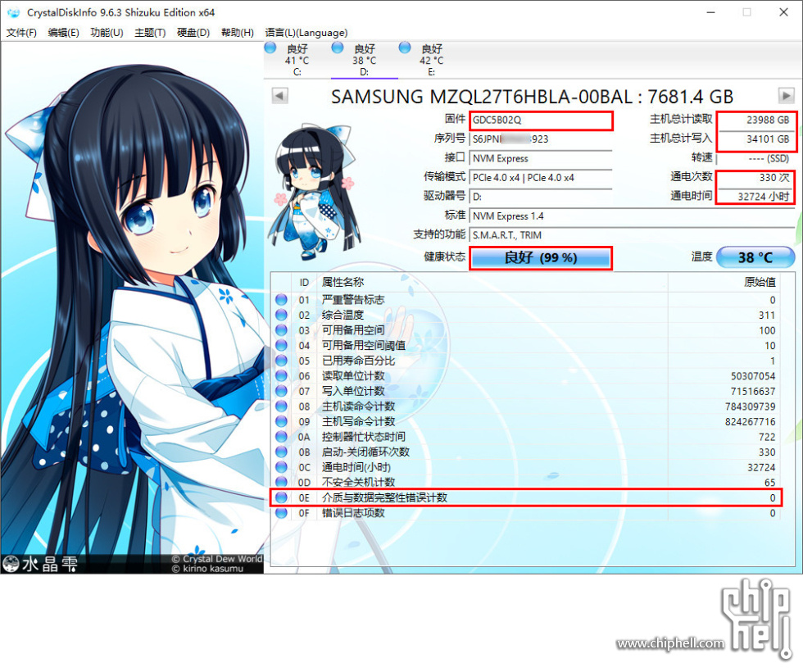Screen dimensions: 803x672
Task: Click the chibi Shizuku character image
Action: pos(314,192)
